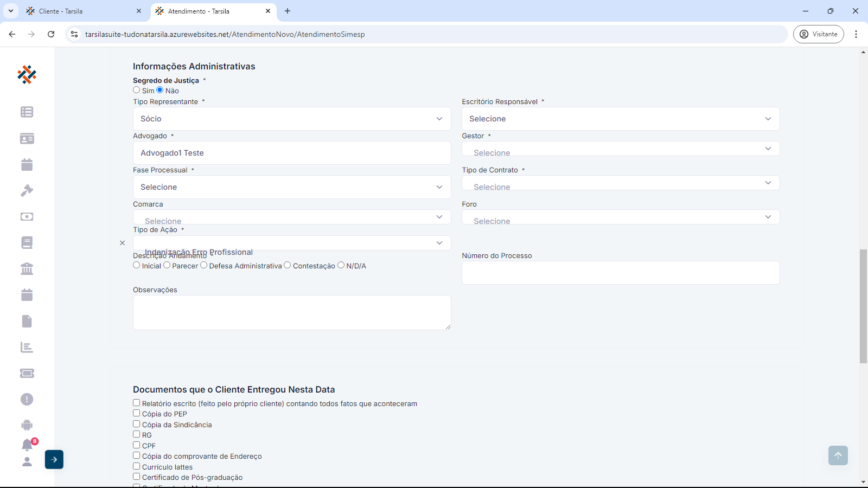This screenshot has height=488, width=868.
Task: Click the exclamation alert sidebar icon
Action: pyautogui.click(x=27, y=399)
